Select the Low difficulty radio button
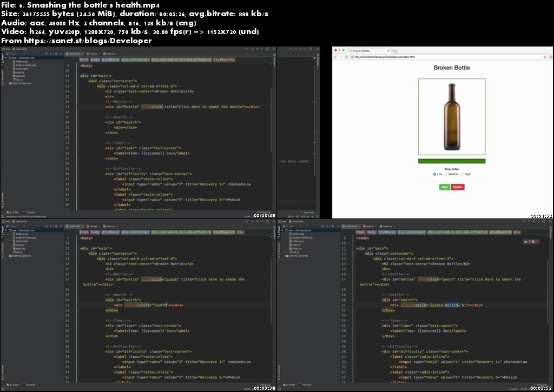This screenshot has height=392, width=554. [x=434, y=174]
